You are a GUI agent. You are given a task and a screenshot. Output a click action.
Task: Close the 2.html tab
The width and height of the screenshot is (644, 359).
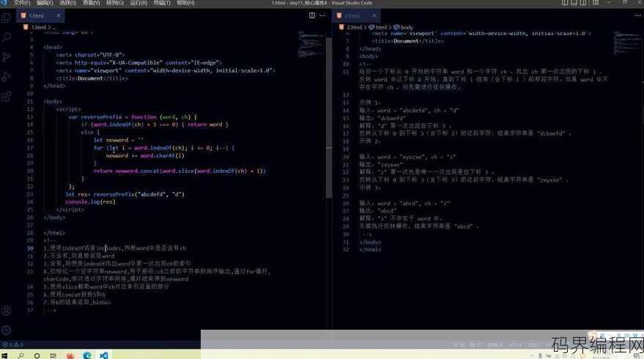pos(374,15)
